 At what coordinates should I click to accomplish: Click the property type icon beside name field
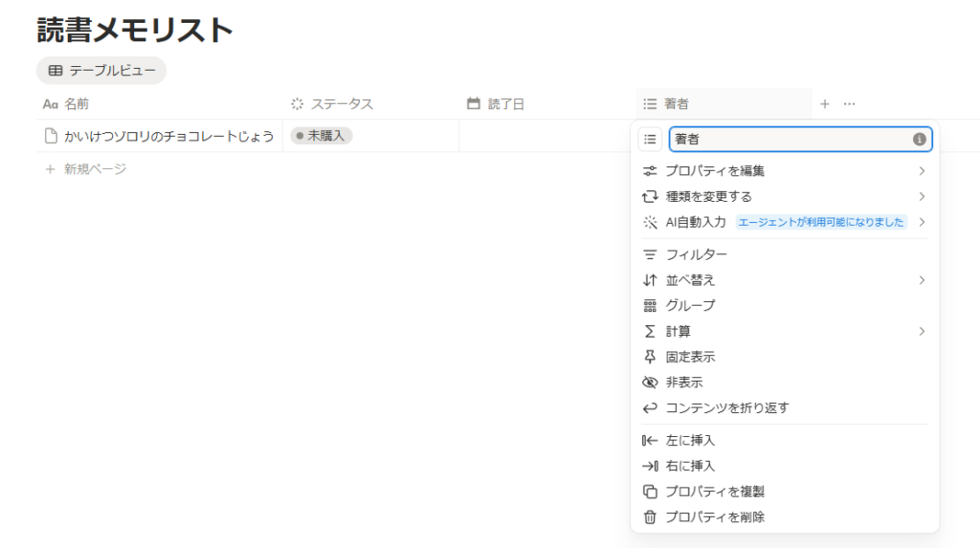(x=651, y=140)
